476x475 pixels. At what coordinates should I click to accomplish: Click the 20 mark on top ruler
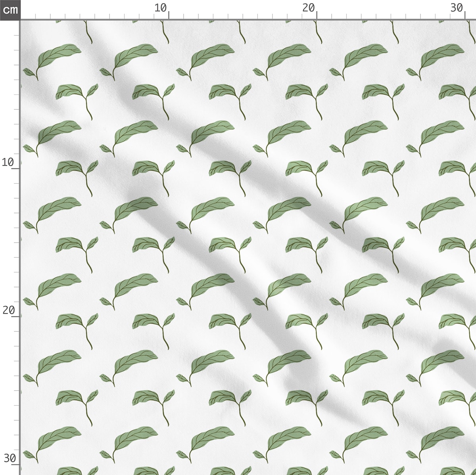click(309, 8)
